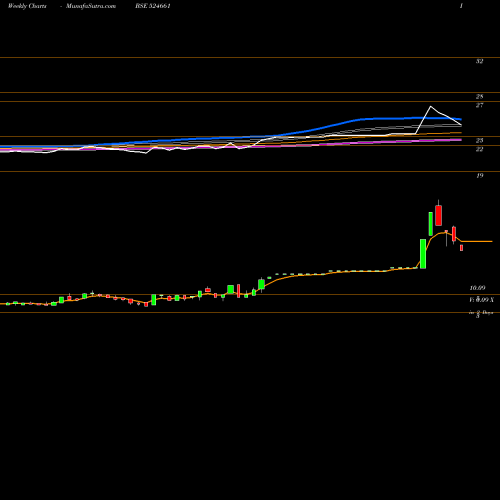Click the "Weekly Charts" title text

[x=27, y=6]
